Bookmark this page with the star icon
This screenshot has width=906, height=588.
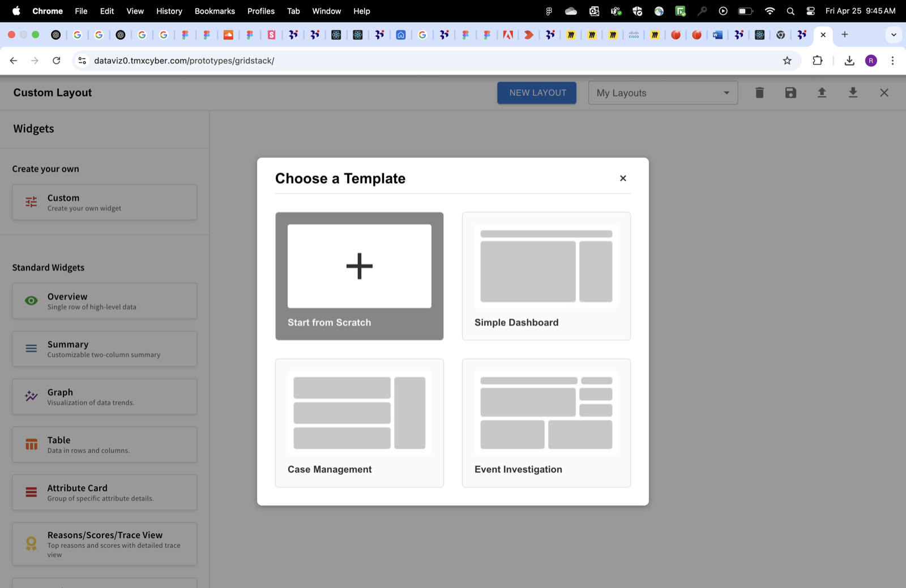(787, 61)
